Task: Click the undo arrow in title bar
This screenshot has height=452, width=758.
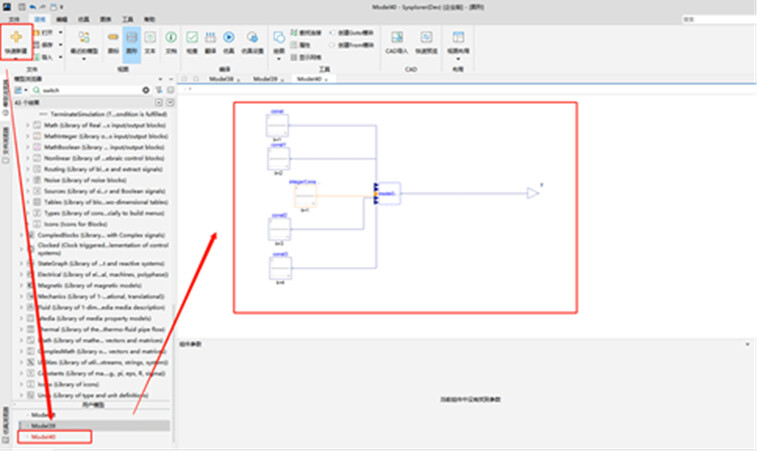Action: click(32, 7)
